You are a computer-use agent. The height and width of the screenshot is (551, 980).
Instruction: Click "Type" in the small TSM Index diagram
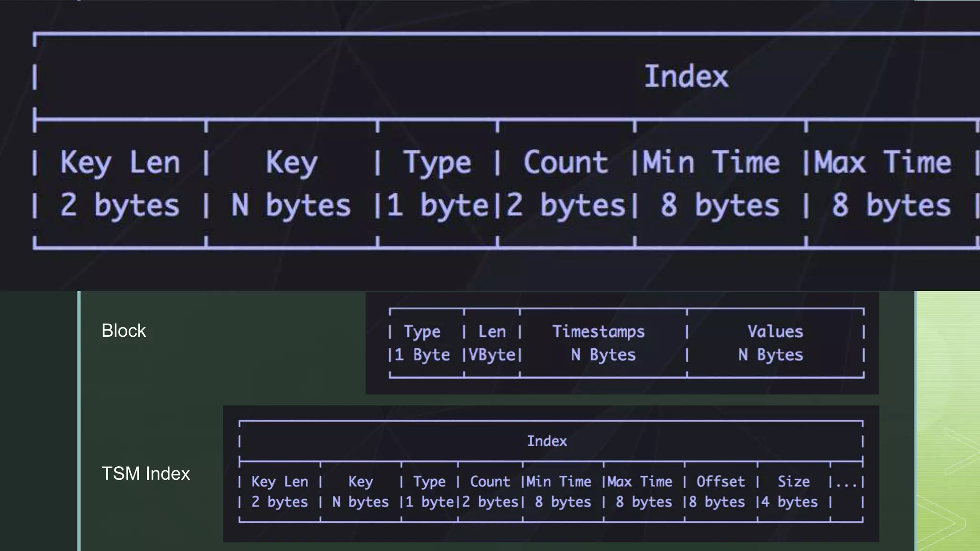click(x=429, y=482)
